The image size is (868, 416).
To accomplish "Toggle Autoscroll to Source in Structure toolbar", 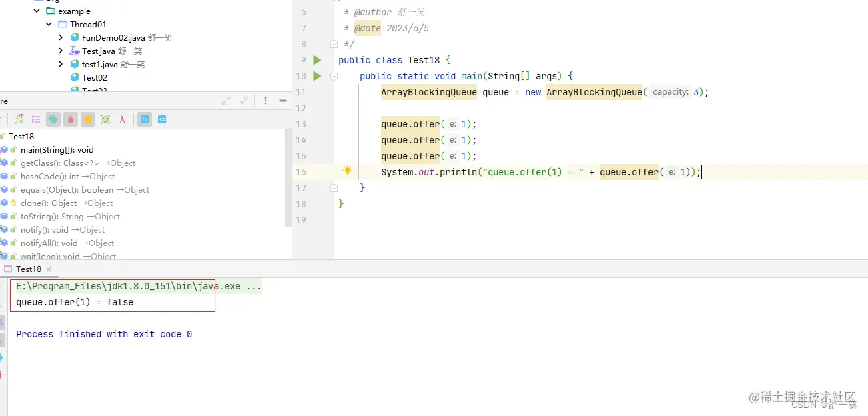I will (x=145, y=119).
